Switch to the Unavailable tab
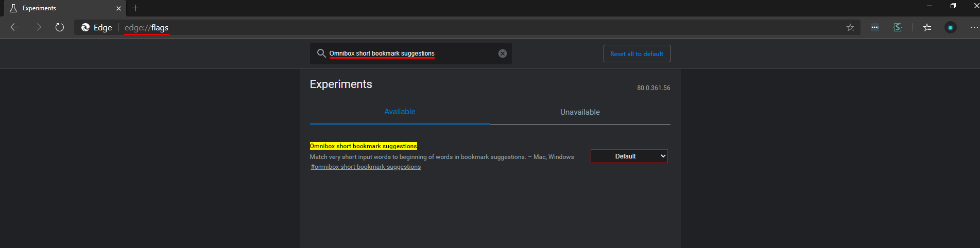The width and height of the screenshot is (980, 248). pyautogui.click(x=580, y=112)
